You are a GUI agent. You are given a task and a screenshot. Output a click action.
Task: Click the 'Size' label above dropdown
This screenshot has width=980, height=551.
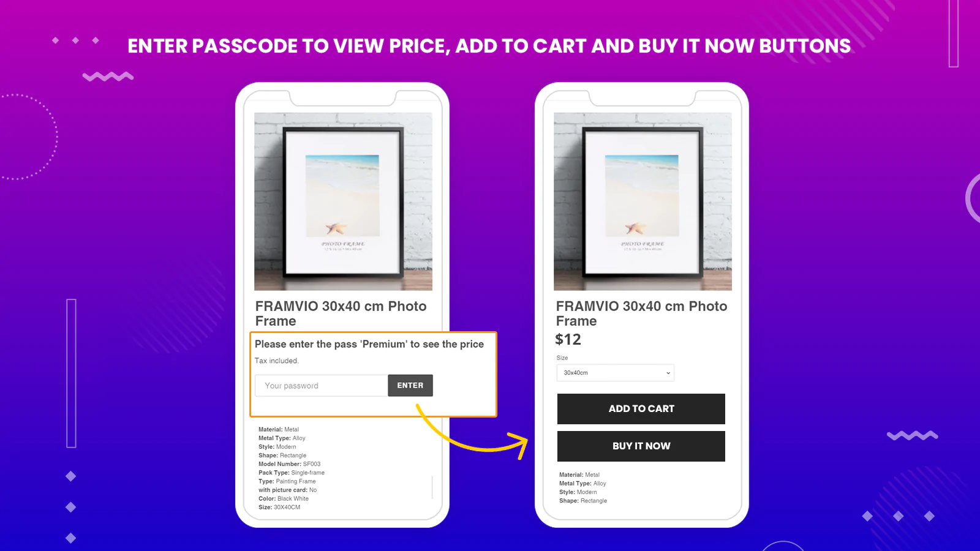coord(562,358)
